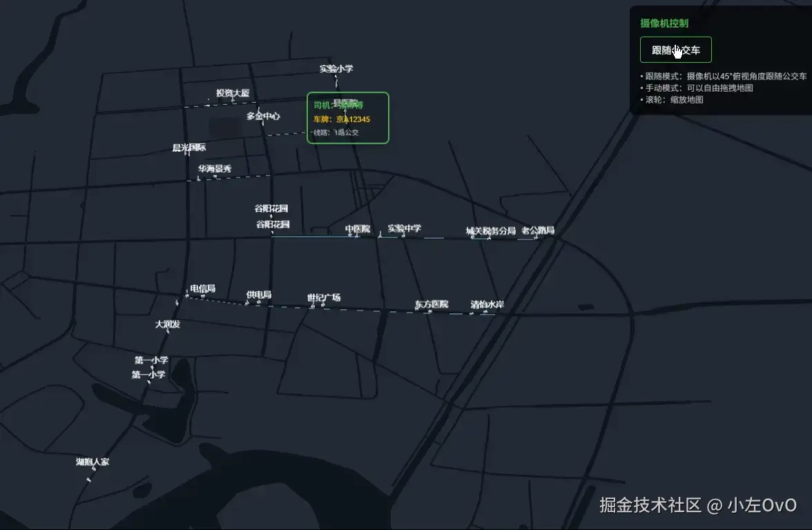Screen dimensions: 812x530
Task: Click the 大润发 marker
Action: 166,324
